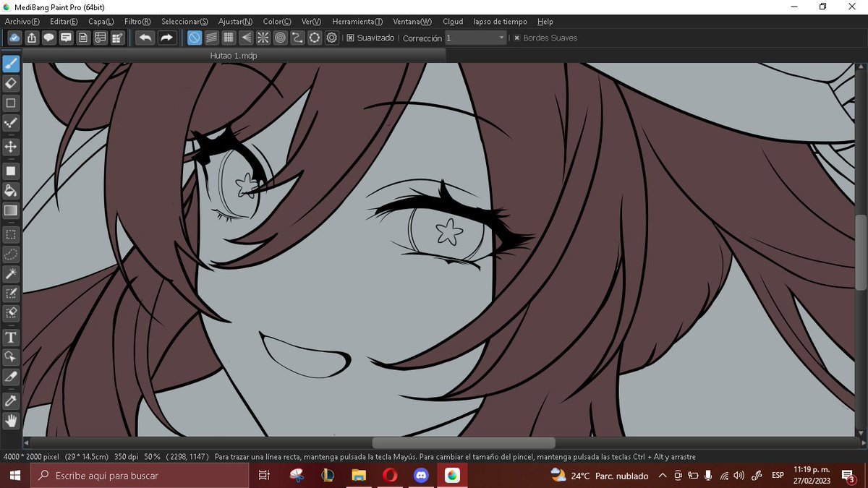The width and height of the screenshot is (868, 488).
Task: Open the Cloud menu
Action: coord(453,22)
